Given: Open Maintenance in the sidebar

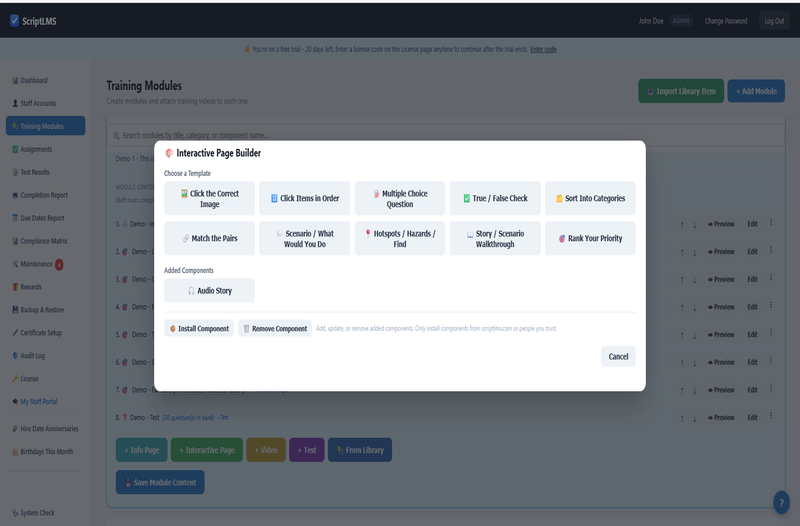Looking at the screenshot, I should [x=45, y=264].
